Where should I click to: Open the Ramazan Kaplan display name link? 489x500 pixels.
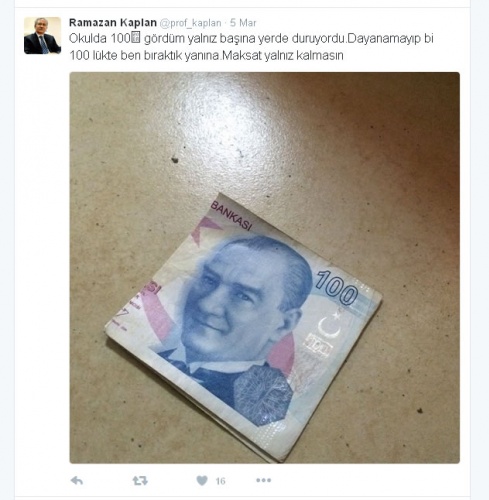113,23
